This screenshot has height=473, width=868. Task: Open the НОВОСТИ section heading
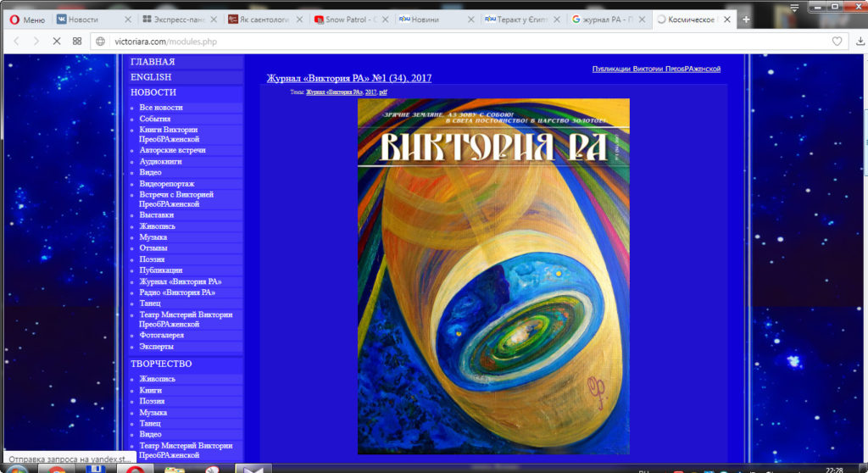pyautogui.click(x=153, y=92)
